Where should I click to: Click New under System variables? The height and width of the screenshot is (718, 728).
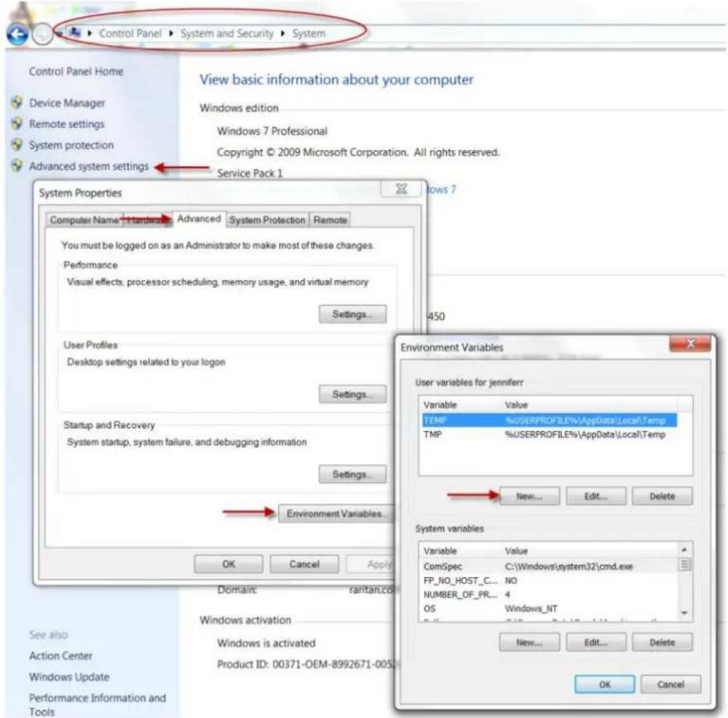[530, 642]
